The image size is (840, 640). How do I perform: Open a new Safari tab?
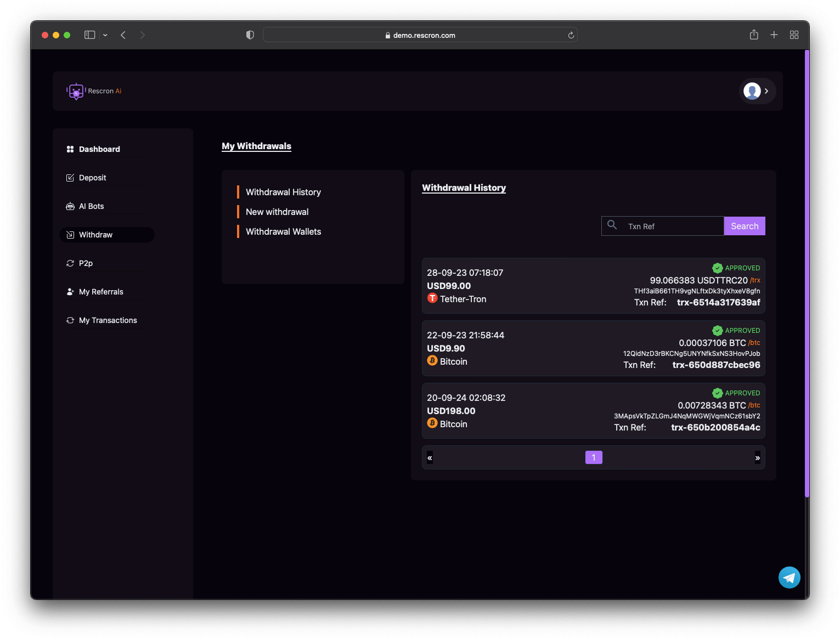pos(774,35)
